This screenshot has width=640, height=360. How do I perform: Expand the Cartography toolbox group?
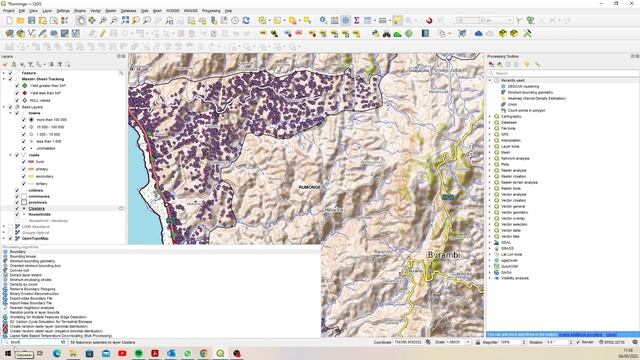490,116
